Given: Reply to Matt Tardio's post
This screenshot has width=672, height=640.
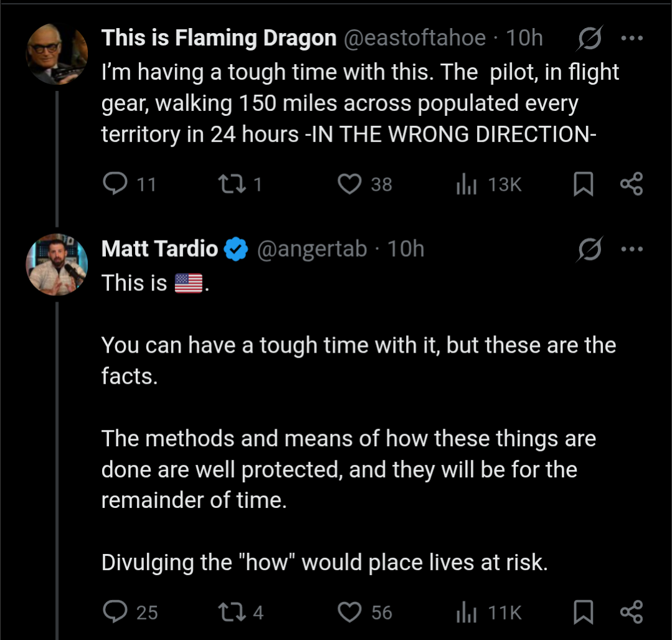Looking at the screenshot, I should pos(115,612).
